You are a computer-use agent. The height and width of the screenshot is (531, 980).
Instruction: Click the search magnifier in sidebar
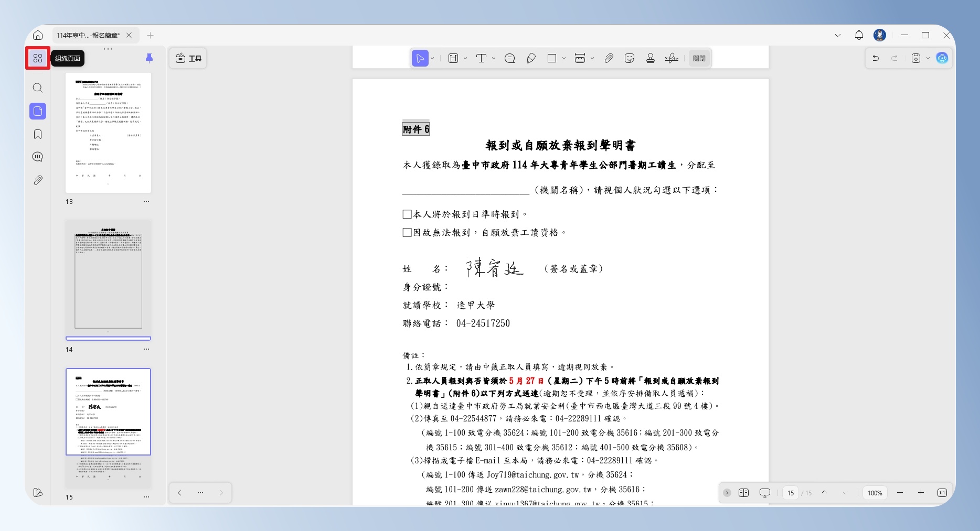coord(38,88)
